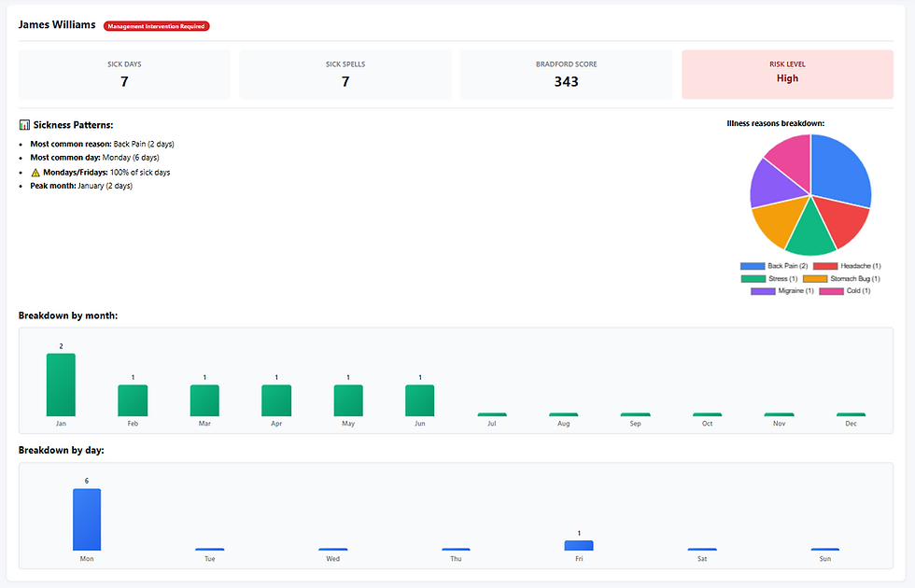Click the January bar in monthly breakdown
This screenshot has height=588, width=915.
[61, 385]
